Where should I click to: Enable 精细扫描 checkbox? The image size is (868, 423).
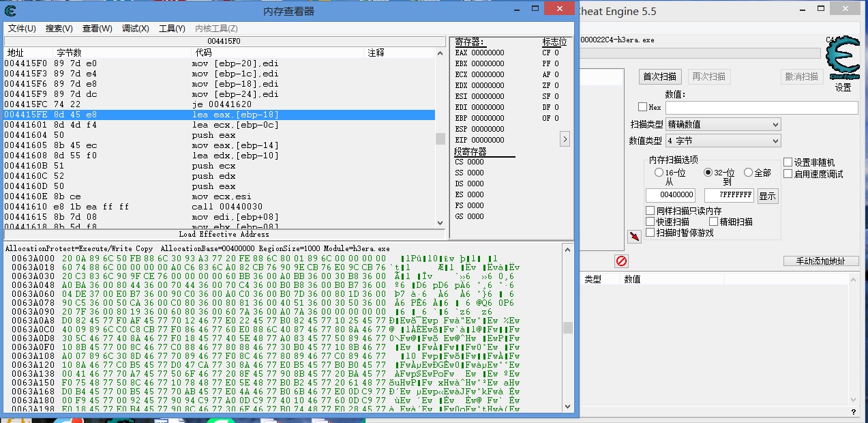(x=714, y=222)
